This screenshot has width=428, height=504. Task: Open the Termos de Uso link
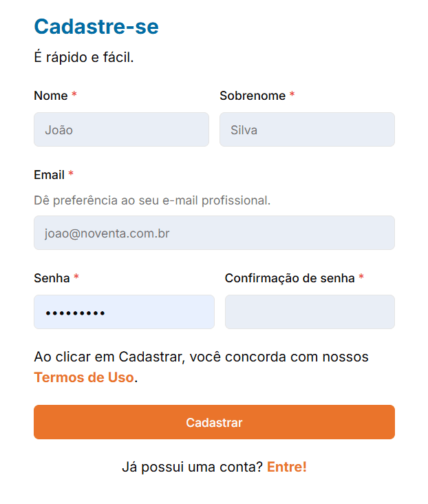click(84, 377)
